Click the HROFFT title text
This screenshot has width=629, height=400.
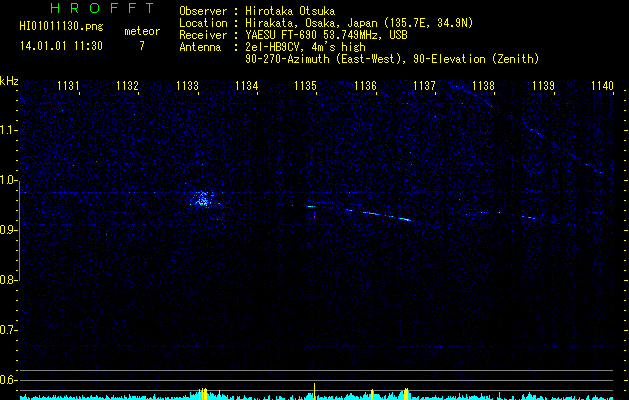point(103,8)
